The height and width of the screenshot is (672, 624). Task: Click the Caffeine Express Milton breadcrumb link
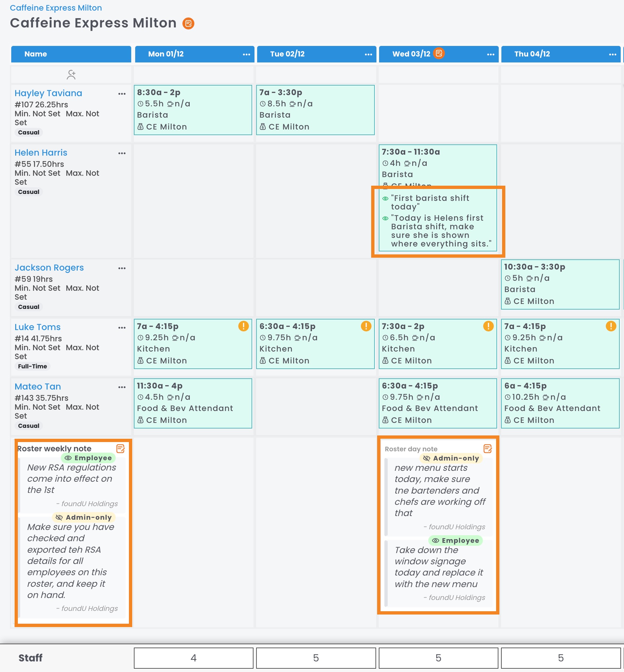56,8
